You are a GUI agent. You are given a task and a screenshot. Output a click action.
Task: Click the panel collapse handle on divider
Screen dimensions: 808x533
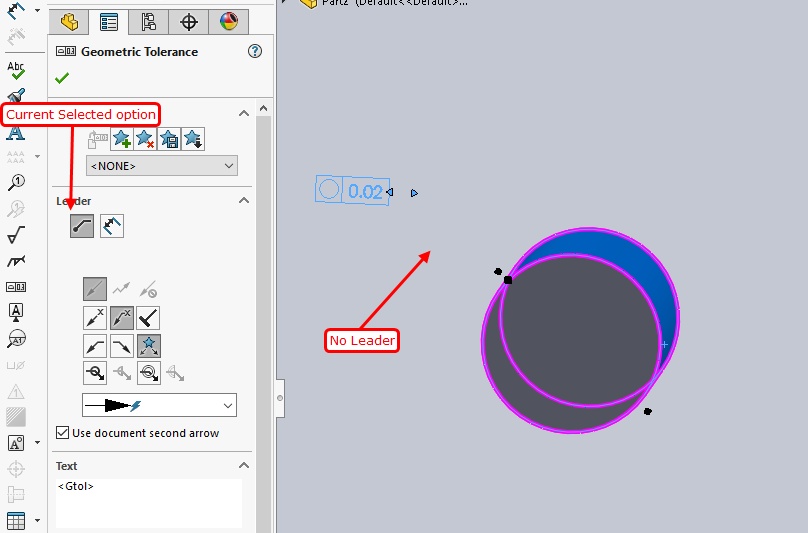[280, 398]
